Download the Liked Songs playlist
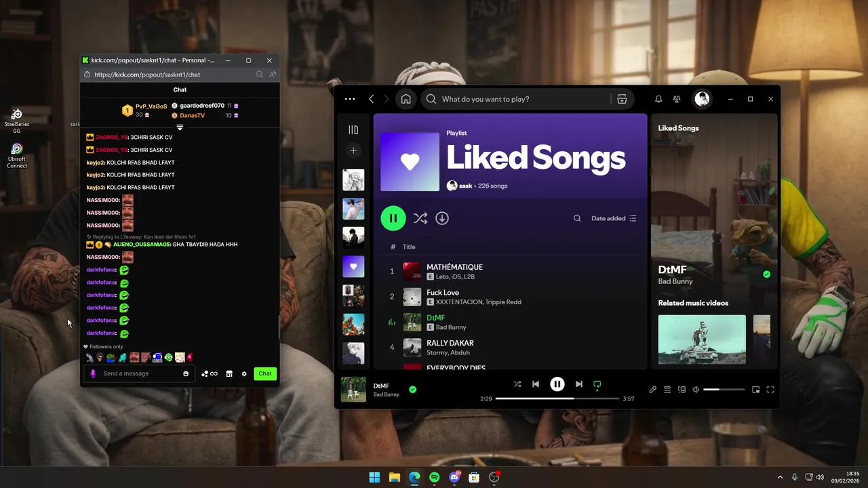Image resolution: width=868 pixels, height=488 pixels. point(442,218)
